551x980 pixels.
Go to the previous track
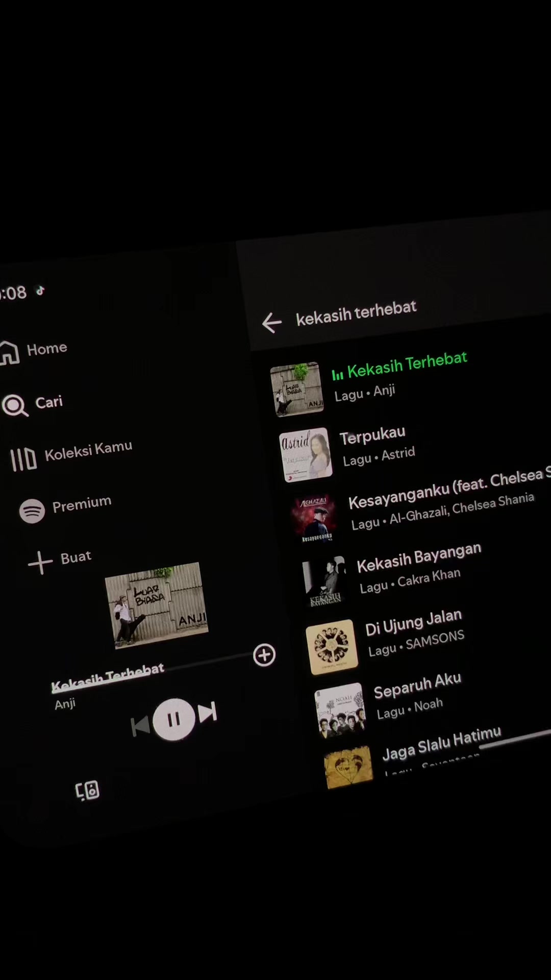click(x=140, y=726)
